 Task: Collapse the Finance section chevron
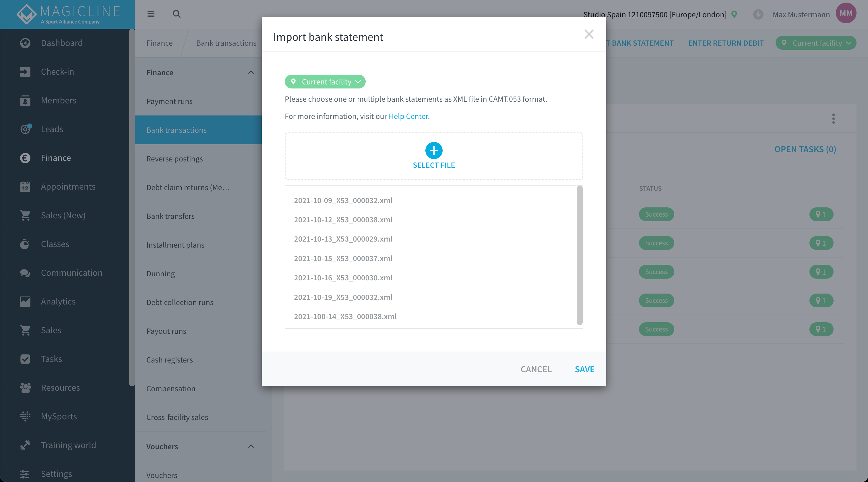pyautogui.click(x=251, y=72)
